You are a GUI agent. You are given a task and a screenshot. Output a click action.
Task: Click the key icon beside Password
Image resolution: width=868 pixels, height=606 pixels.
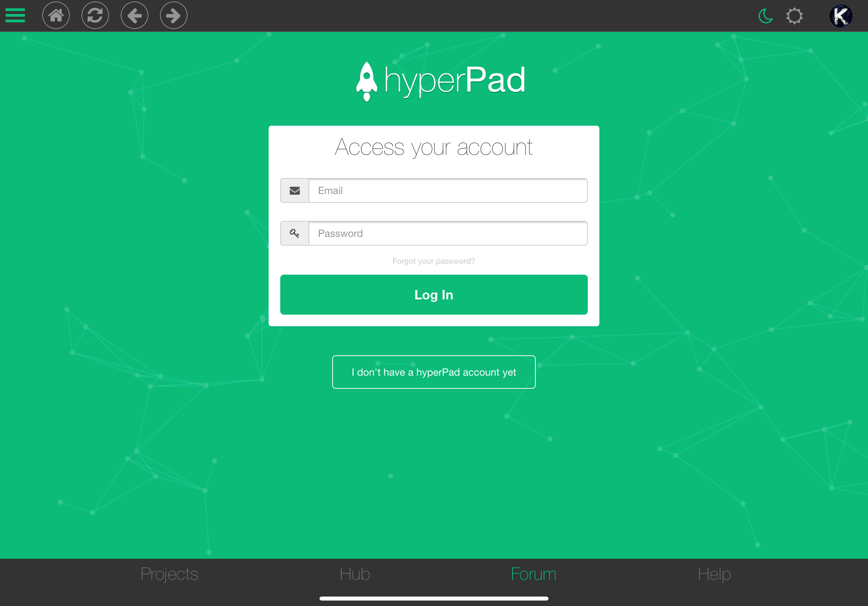(294, 233)
